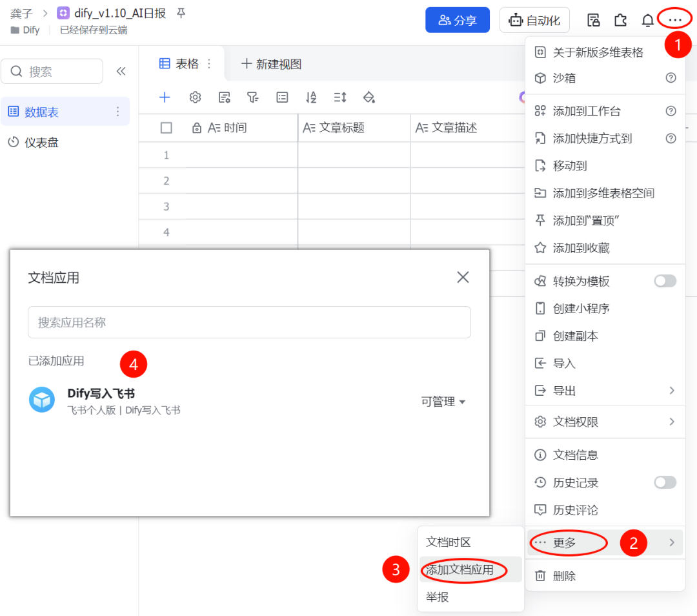Open the field settings gear in the toolbar
The height and width of the screenshot is (616, 697).
pos(195,97)
